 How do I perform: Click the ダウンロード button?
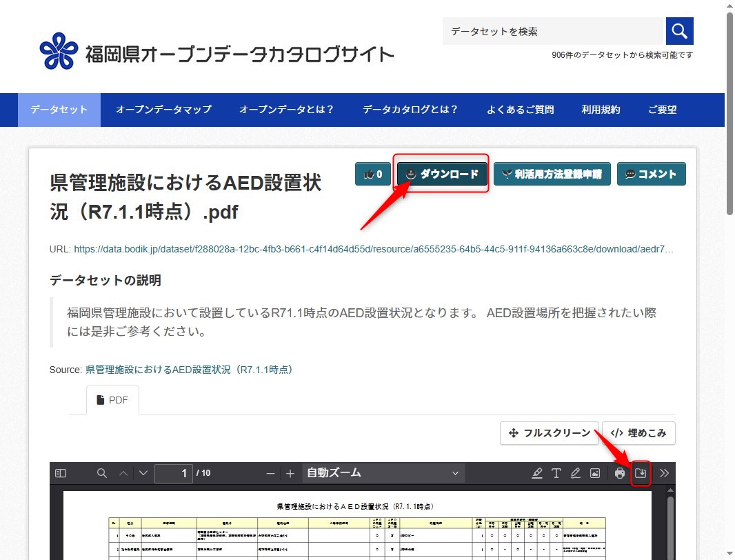(441, 174)
